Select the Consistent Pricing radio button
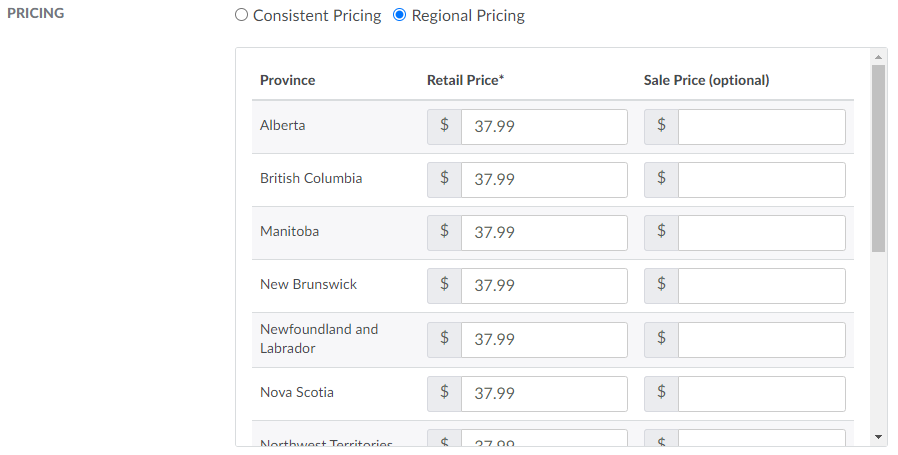The height and width of the screenshot is (455, 898). point(241,16)
